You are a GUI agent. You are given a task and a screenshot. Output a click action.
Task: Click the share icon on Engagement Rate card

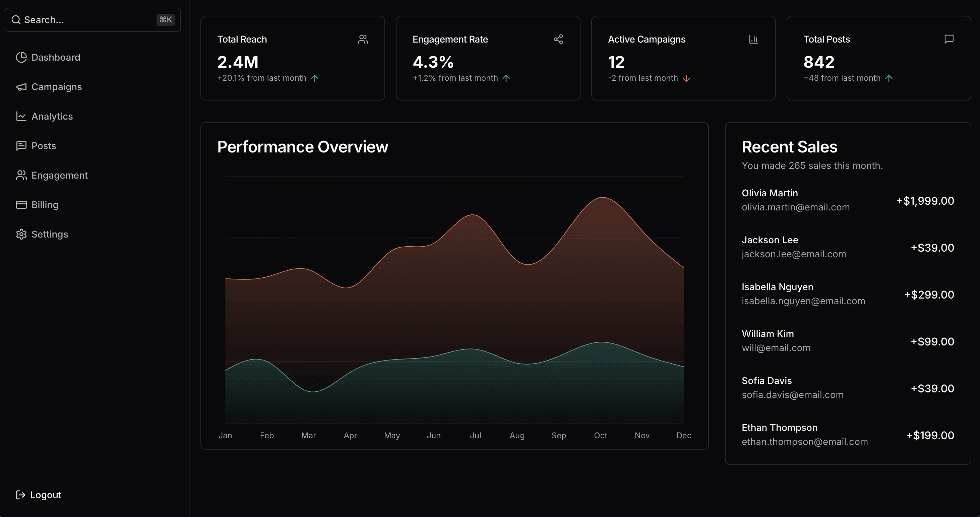tap(558, 39)
